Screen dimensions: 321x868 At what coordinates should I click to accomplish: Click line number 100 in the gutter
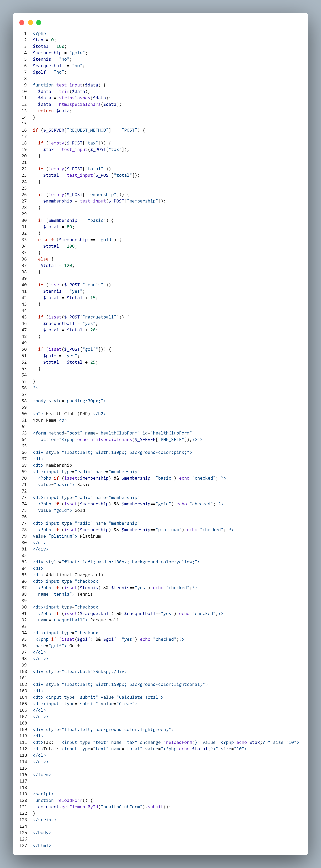coord(23,671)
